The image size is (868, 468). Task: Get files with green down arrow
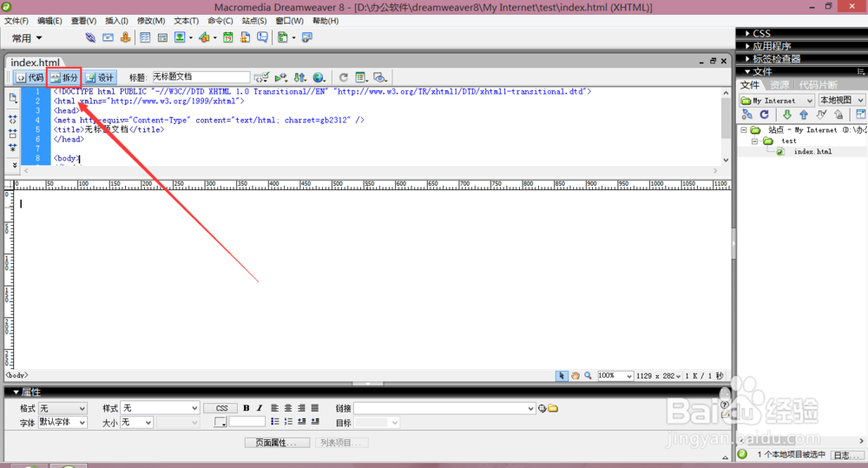coord(786,115)
